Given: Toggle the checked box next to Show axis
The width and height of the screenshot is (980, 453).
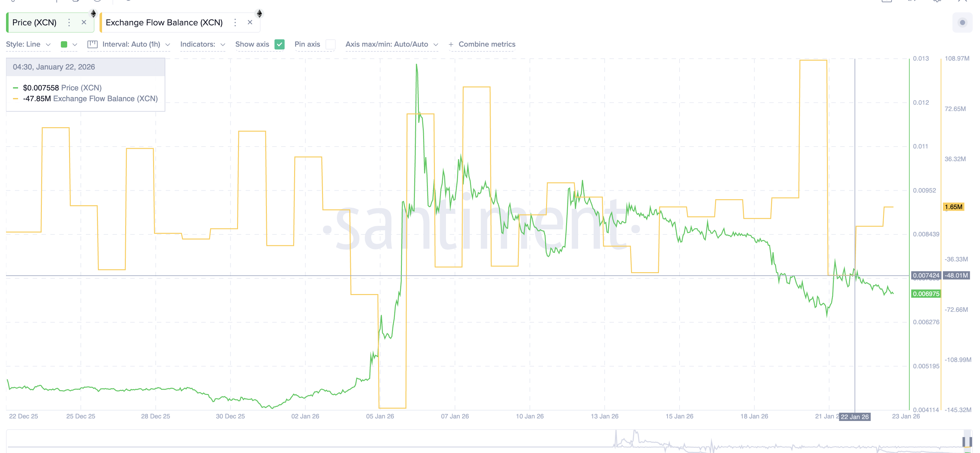Looking at the screenshot, I should 280,44.
